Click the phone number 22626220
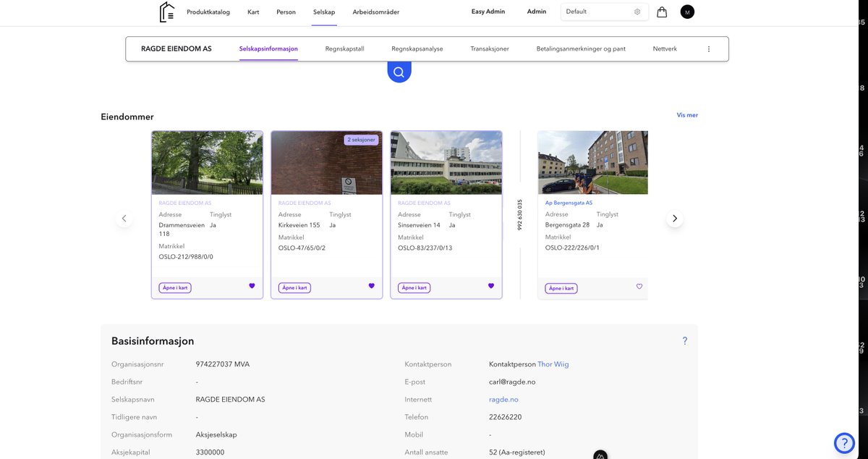 pyautogui.click(x=506, y=417)
